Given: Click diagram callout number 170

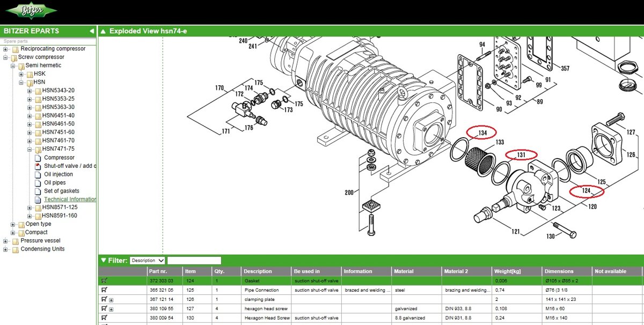Looking at the screenshot, I should pos(219,88).
